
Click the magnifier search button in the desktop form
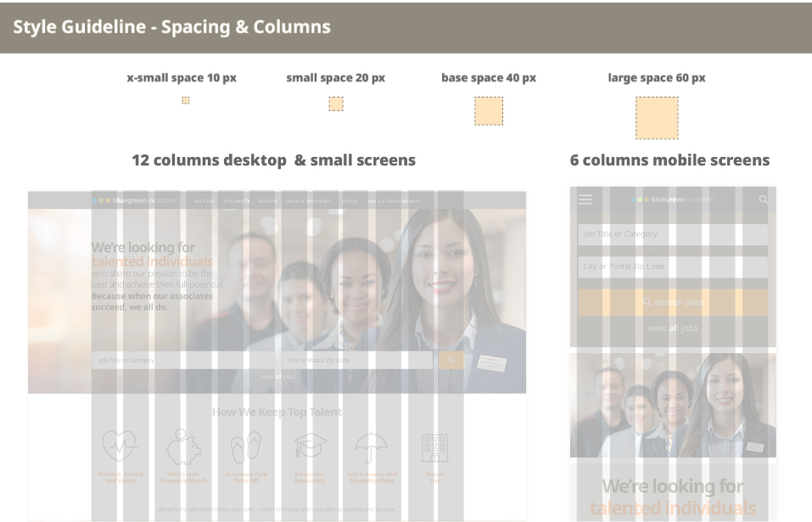[x=451, y=360]
